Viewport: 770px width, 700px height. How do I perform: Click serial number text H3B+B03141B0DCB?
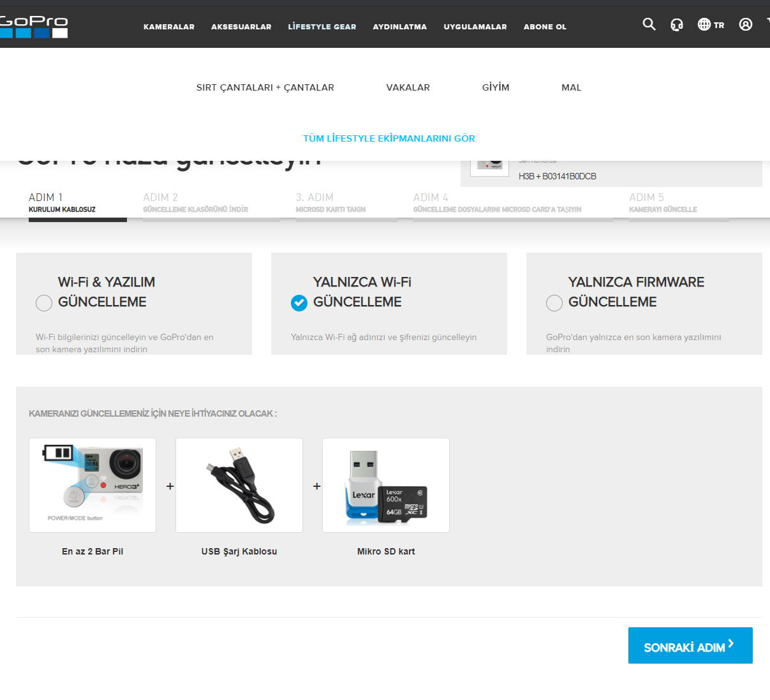coord(558,176)
